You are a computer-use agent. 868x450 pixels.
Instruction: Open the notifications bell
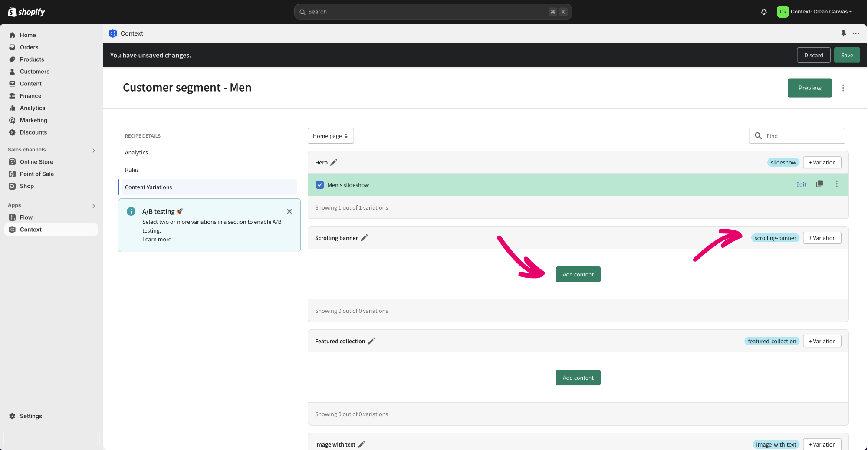763,12
